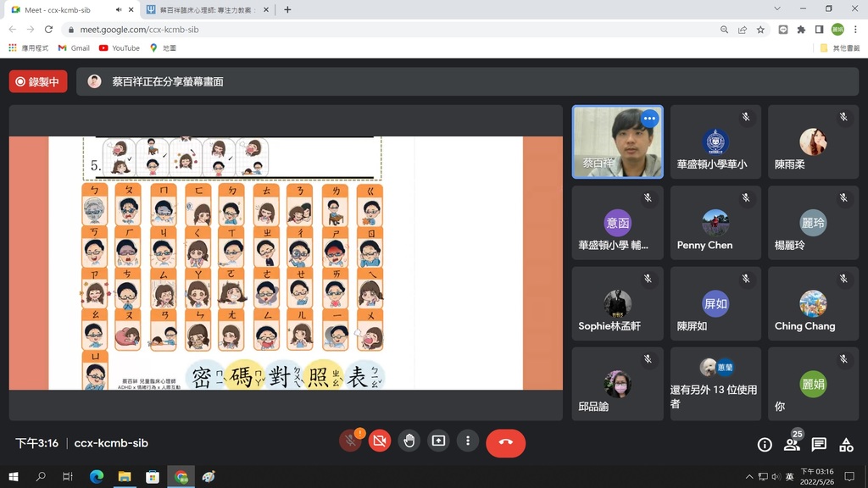Image resolution: width=868 pixels, height=488 pixels.
Task: Open options on 蔡百祥 video tile
Action: tap(649, 119)
